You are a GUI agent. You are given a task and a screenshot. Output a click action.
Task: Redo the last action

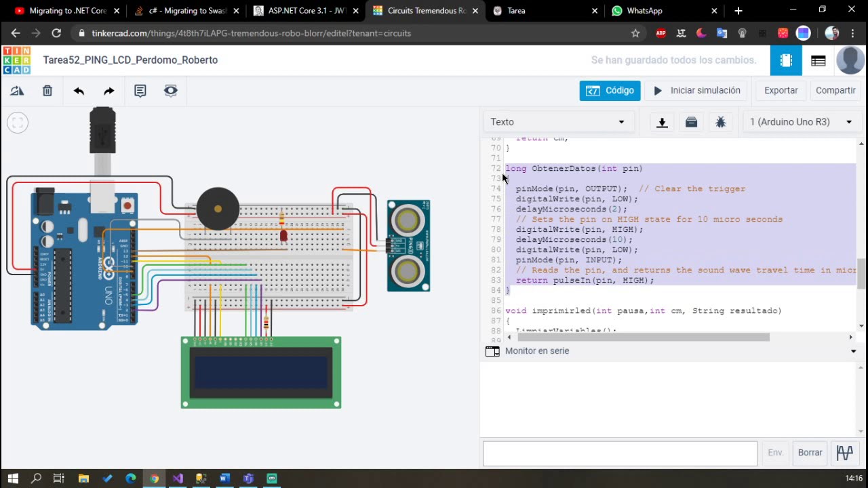[108, 91]
